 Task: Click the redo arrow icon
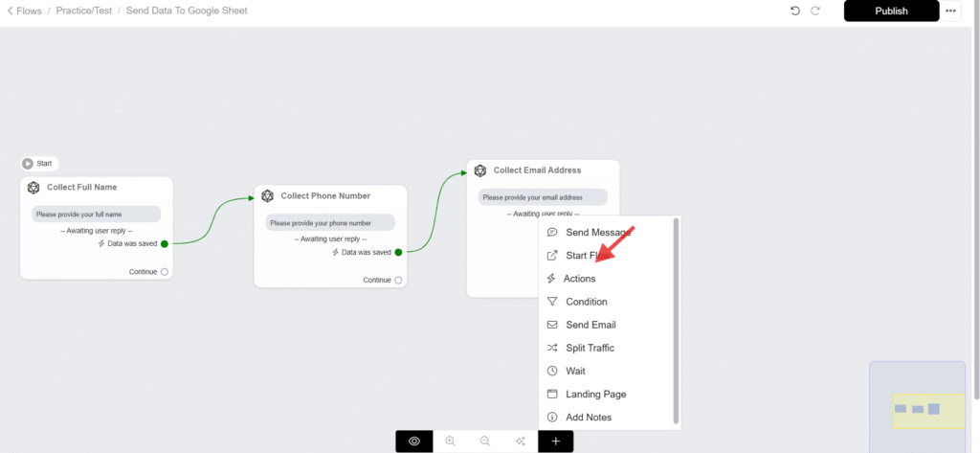(815, 11)
